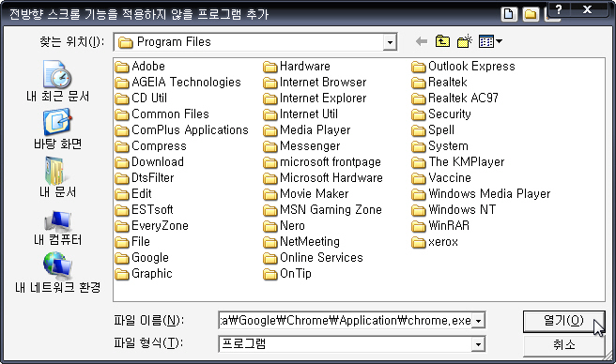The height and width of the screenshot is (364, 616).
Task: Select the CD Util folder
Action: (141, 99)
